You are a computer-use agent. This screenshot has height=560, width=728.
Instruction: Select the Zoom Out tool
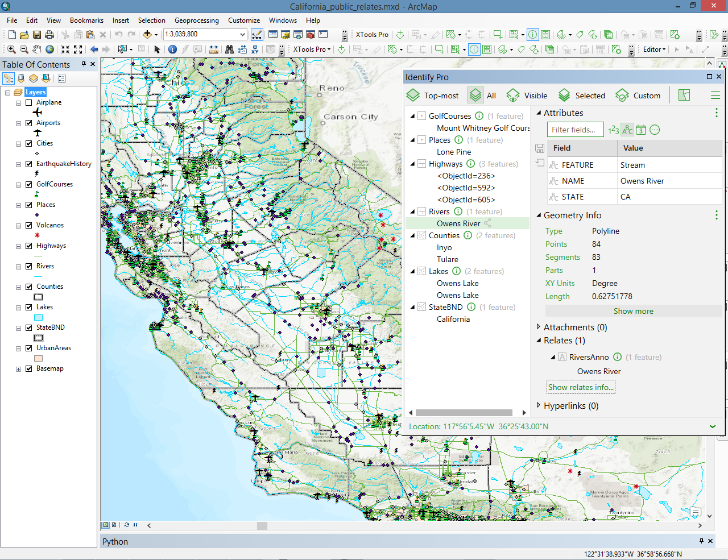click(24, 49)
